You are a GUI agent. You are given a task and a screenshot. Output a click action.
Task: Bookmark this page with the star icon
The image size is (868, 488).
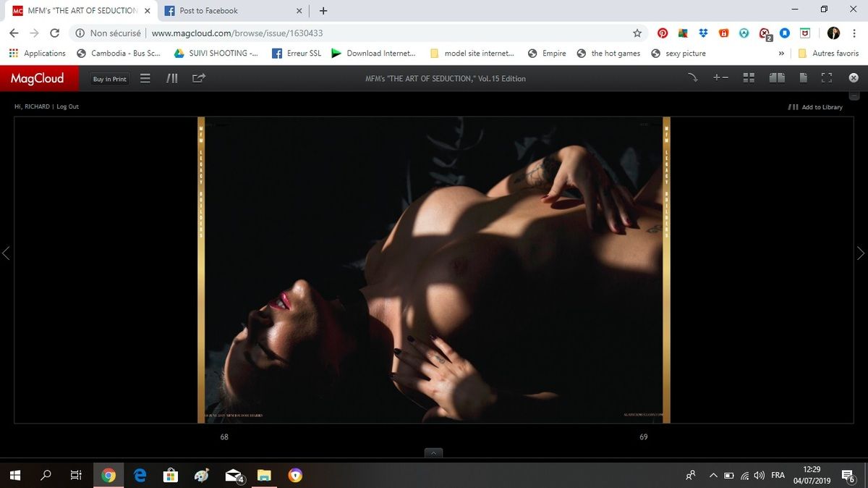click(x=637, y=33)
